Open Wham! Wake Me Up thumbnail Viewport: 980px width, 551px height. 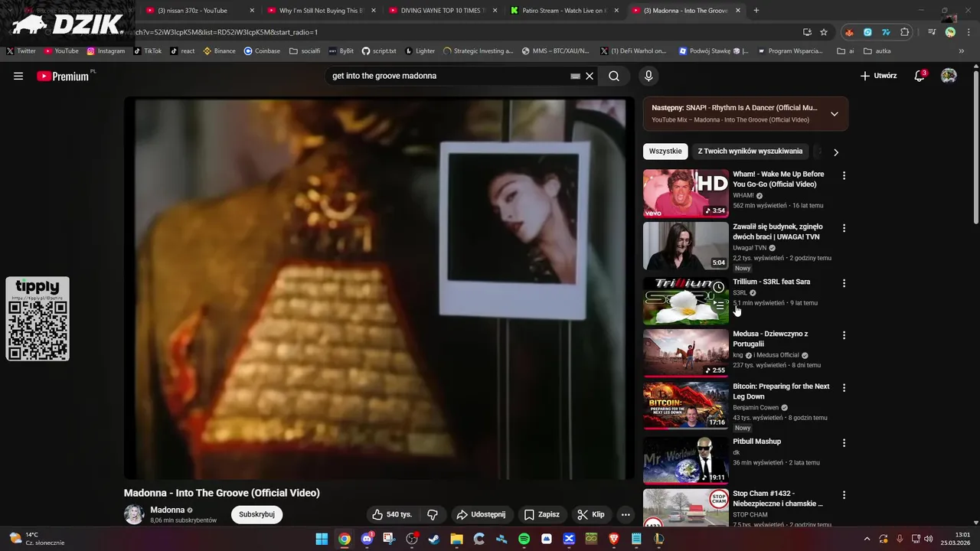[686, 194]
